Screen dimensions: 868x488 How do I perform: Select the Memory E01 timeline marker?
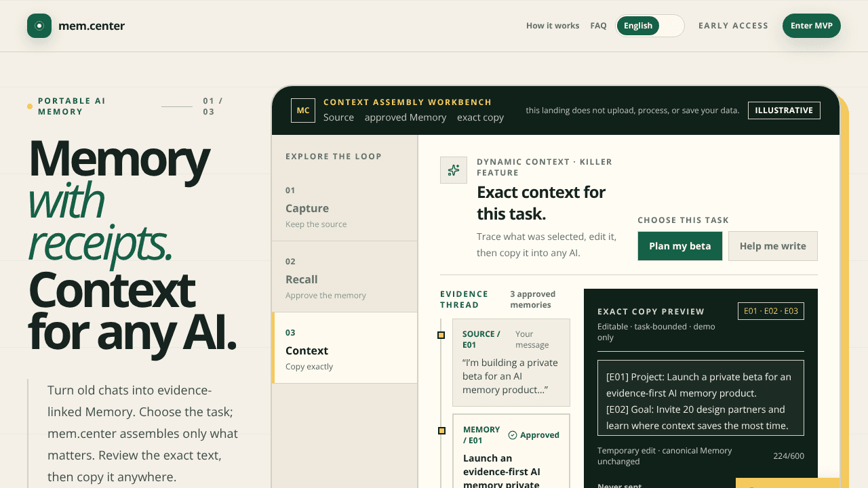(441, 430)
